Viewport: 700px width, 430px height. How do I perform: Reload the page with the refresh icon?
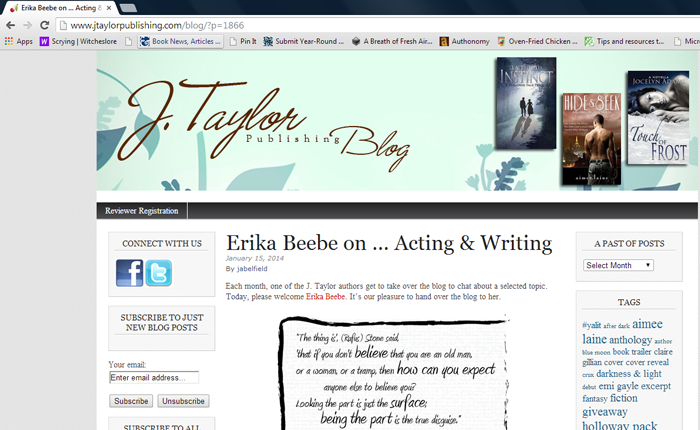(45, 24)
